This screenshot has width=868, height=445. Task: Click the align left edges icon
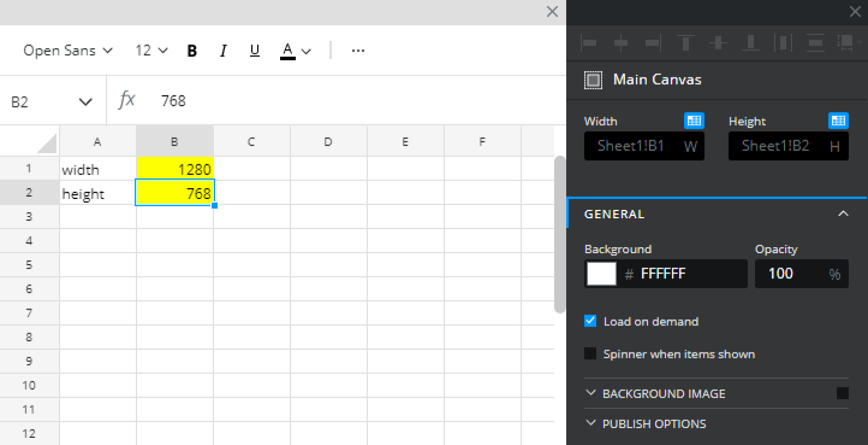pos(590,43)
